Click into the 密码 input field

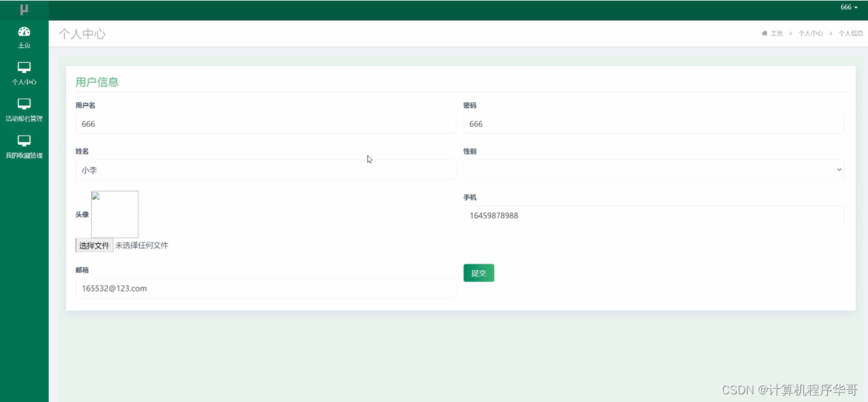tap(653, 124)
